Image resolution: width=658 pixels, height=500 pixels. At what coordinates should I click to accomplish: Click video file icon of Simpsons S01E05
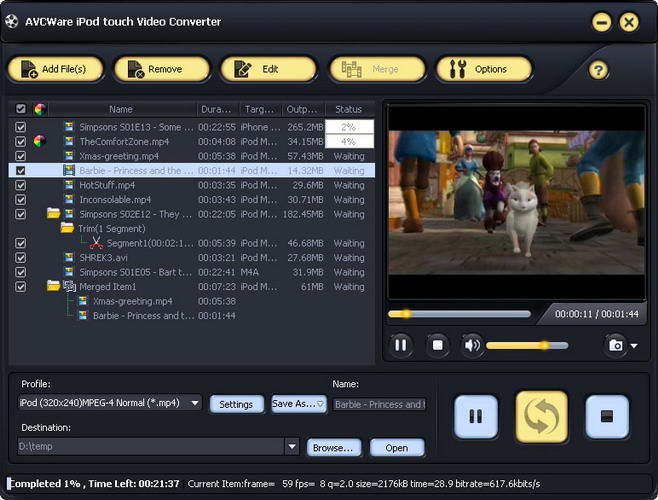tap(69, 272)
